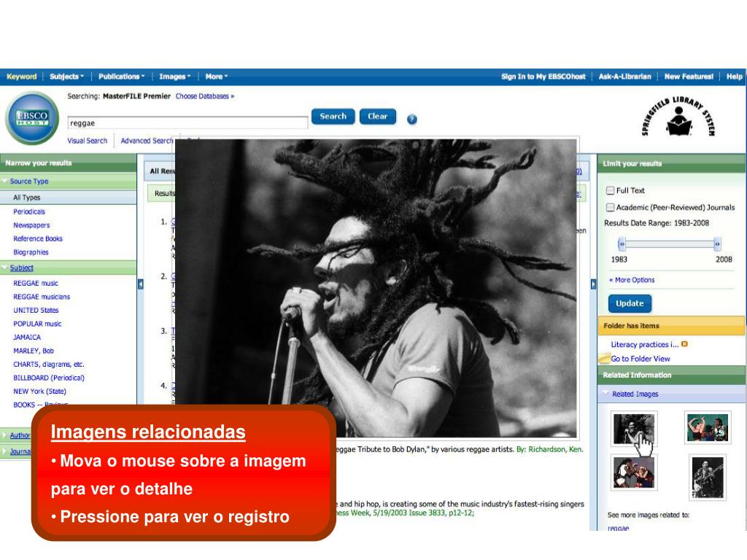This screenshot has width=747, height=560.
Task: Click the Richardson, Ken author link
Action: pos(555,449)
